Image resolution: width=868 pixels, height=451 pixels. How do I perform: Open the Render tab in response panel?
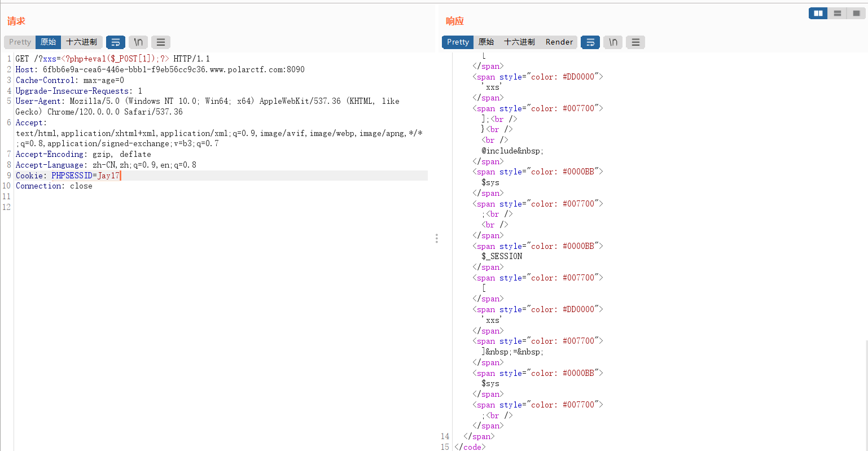559,42
